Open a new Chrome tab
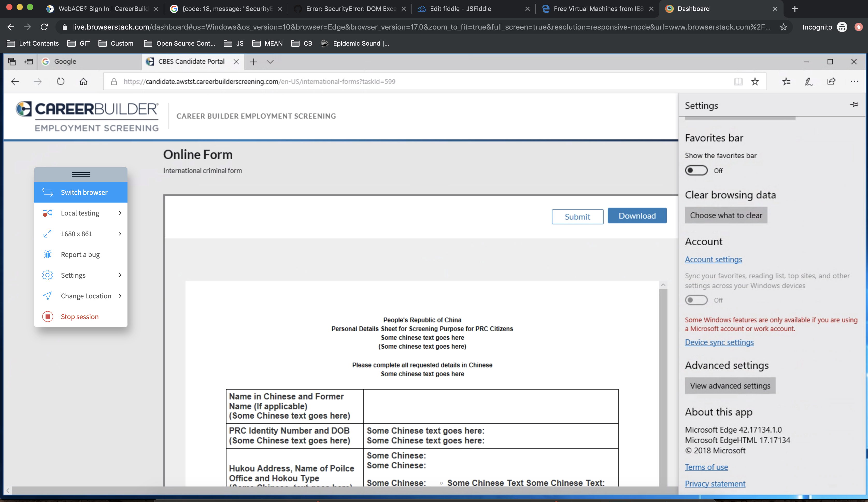Image resolution: width=868 pixels, height=502 pixels. (795, 9)
